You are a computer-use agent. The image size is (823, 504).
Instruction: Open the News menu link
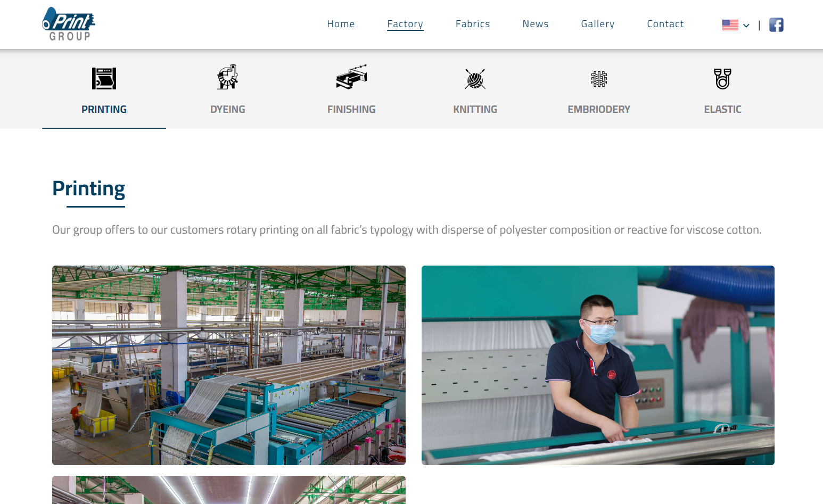coord(536,24)
